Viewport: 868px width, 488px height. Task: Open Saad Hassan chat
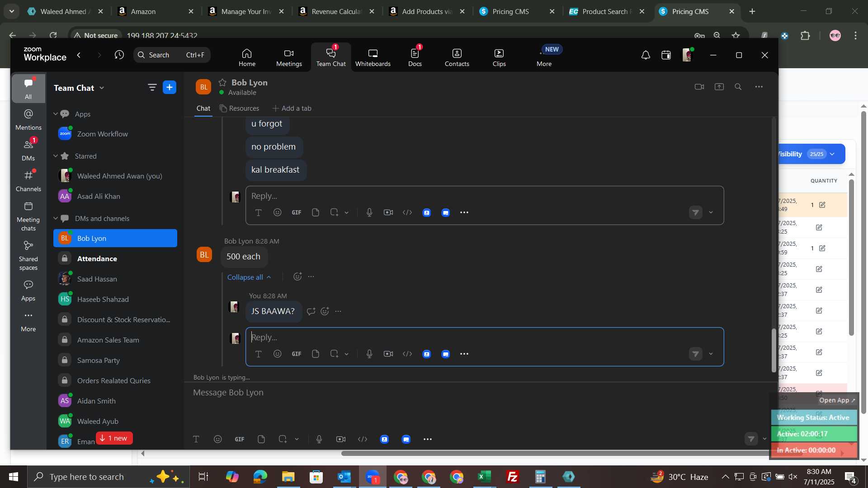click(x=115, y=279)
